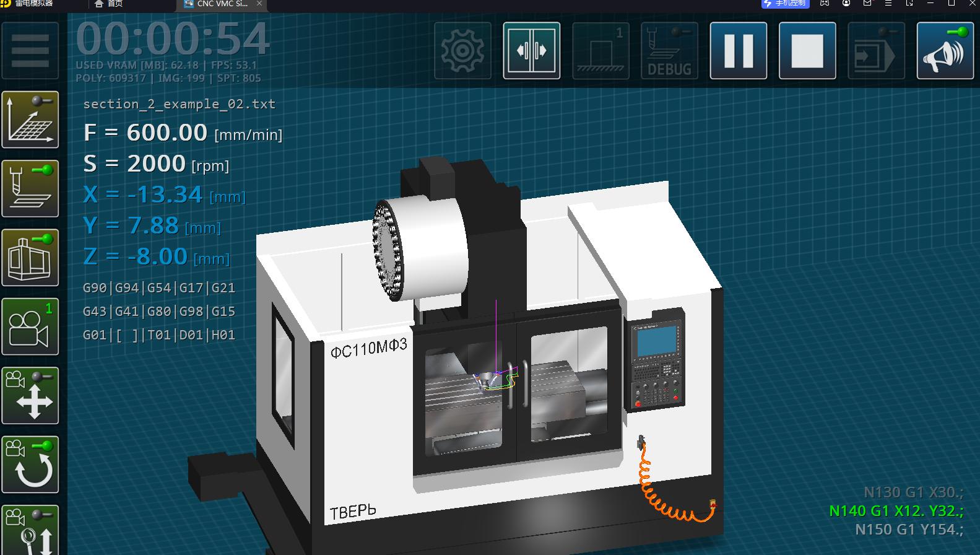980x555 pixels.
Task: Open the user account icon in title bar
Action: 846,3
